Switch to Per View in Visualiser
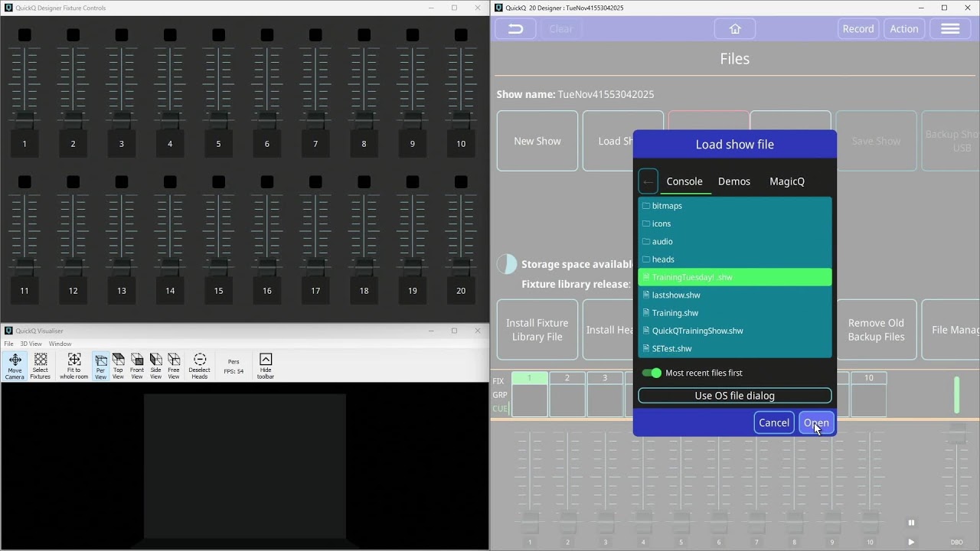Screen dimensions: 980x551 point(100,366)
